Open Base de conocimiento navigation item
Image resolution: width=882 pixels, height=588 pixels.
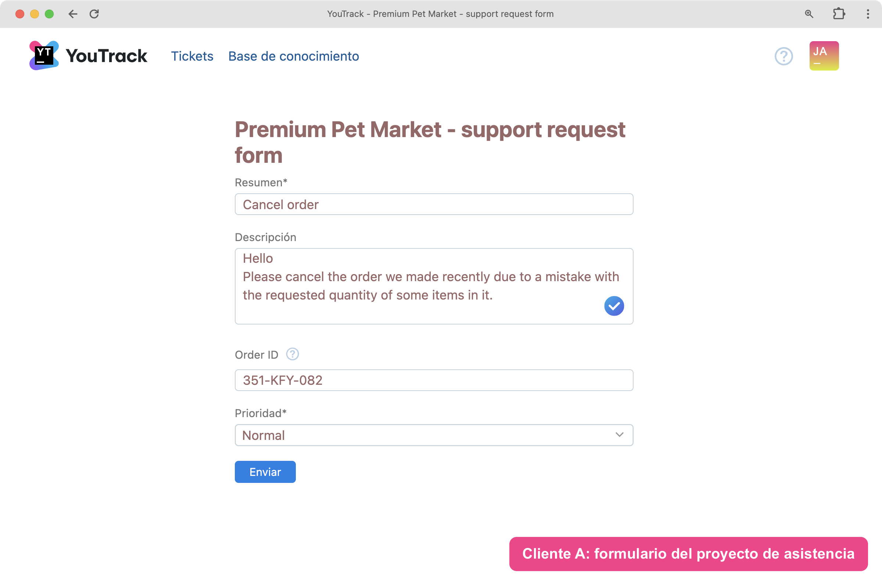point(293,56)
